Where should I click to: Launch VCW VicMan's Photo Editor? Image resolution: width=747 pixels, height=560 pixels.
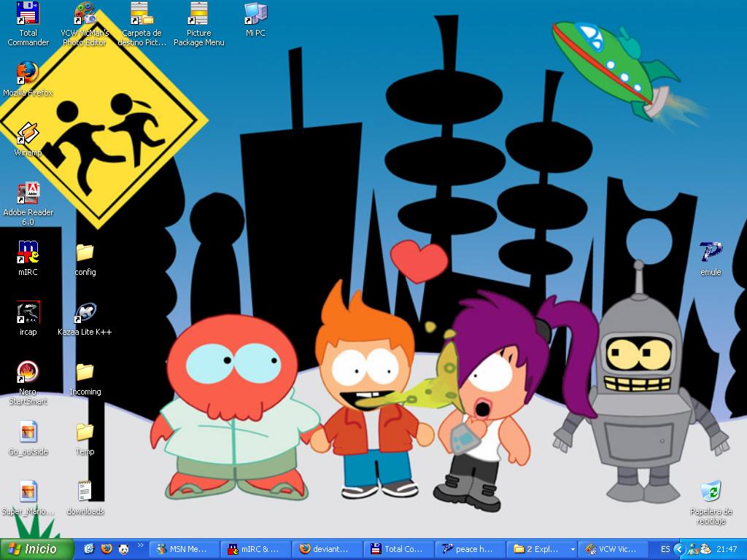86,18
